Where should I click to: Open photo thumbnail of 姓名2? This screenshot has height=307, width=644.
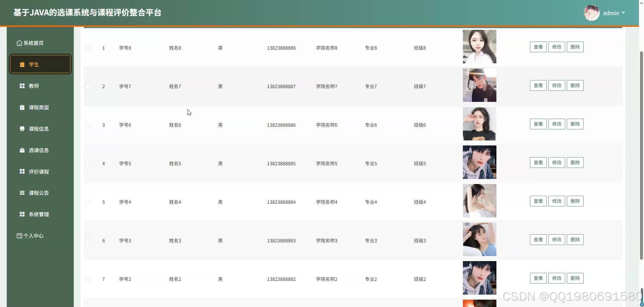tap(480, 278)
